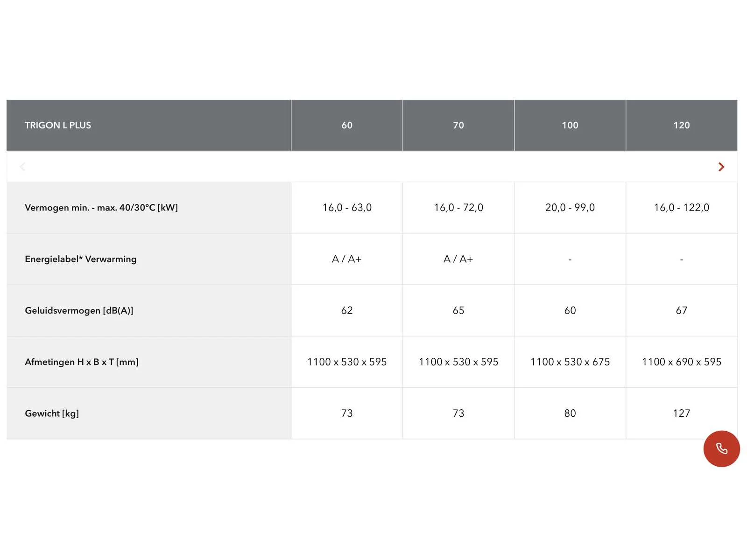Click the 1100 x 530 x 675 cell
The width and height of the screenshot is (747, 560).
pyautogui.click(x=570, y=362)
